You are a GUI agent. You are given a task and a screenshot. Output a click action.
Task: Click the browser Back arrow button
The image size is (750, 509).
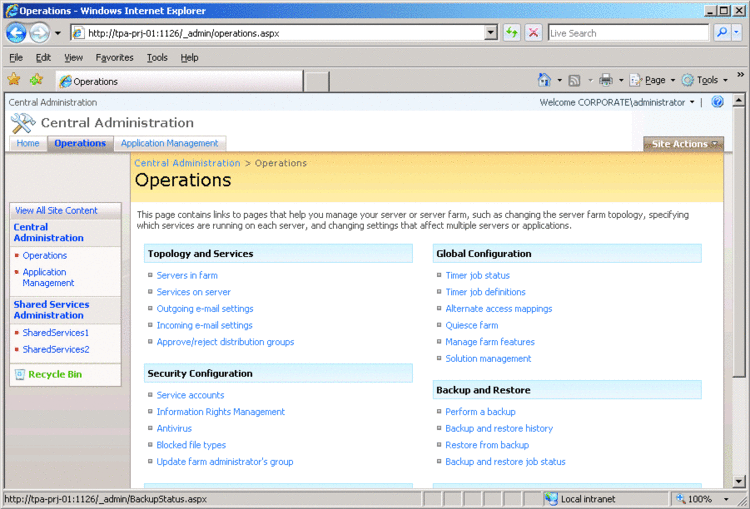click(x=16, y=33)
